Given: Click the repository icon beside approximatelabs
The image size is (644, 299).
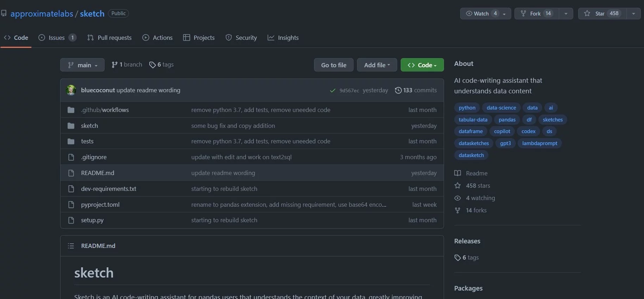Looking at the screenshot, I should click(x=4, y=14).
